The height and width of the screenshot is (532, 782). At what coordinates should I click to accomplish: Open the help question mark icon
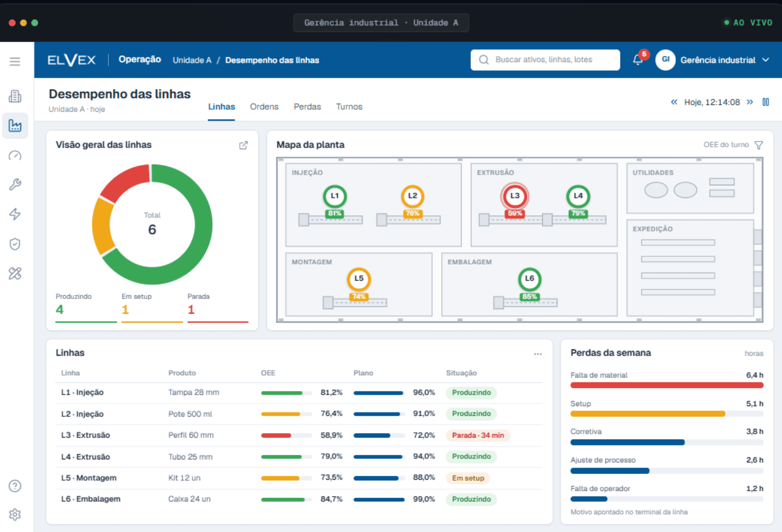15,486
